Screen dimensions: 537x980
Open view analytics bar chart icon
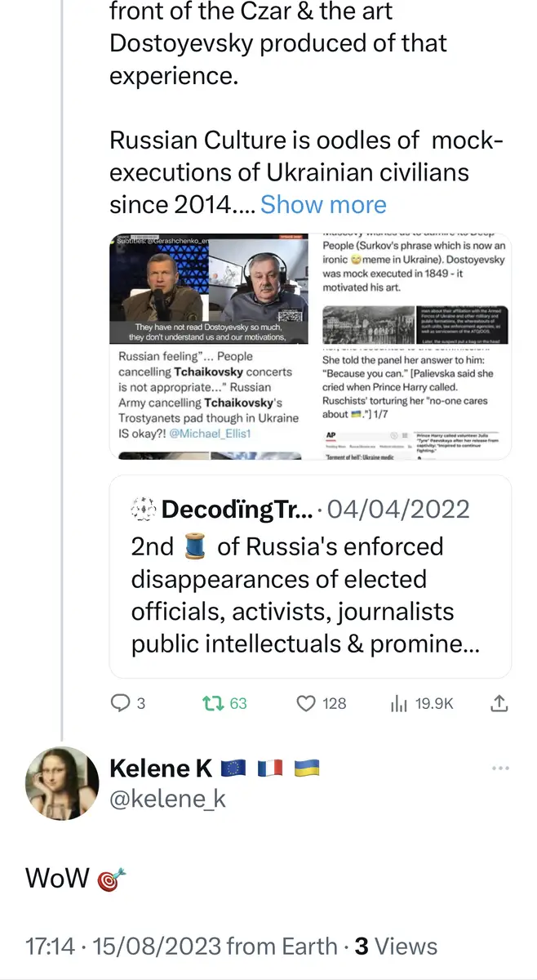coord(400,702)
